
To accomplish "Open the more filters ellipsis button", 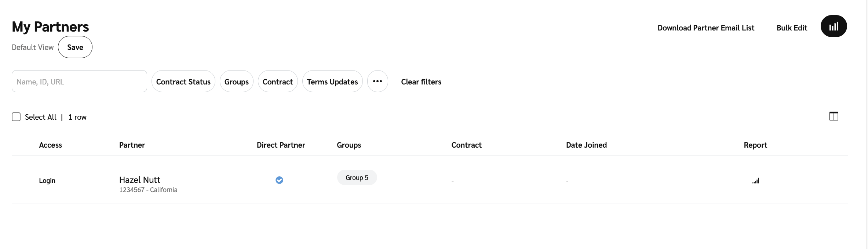I will point(378,81).
